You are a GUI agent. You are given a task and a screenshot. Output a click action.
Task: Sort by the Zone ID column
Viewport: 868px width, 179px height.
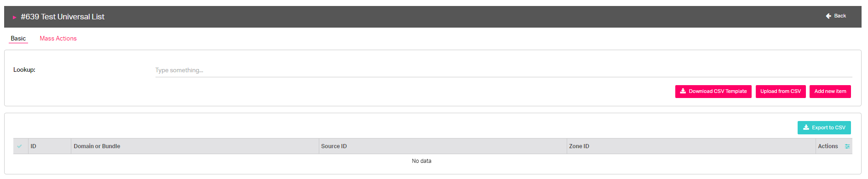click(579, 146)
